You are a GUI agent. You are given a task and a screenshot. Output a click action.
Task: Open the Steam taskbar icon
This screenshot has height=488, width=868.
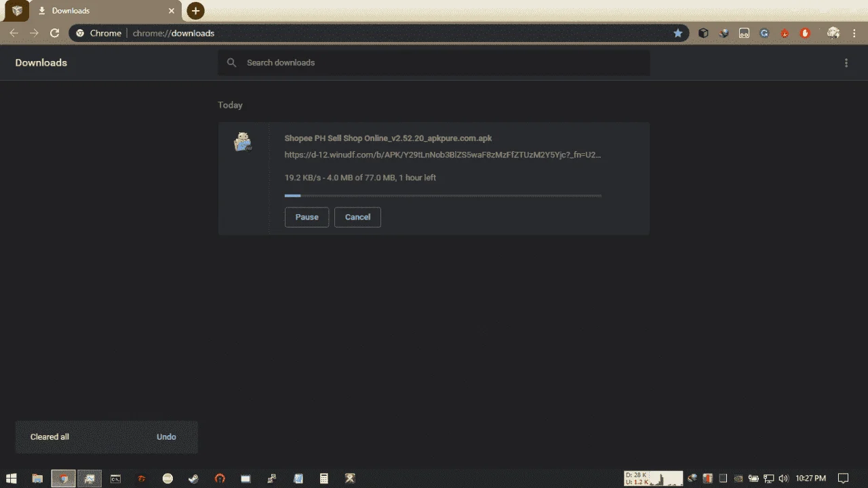[x=194, y=479]
